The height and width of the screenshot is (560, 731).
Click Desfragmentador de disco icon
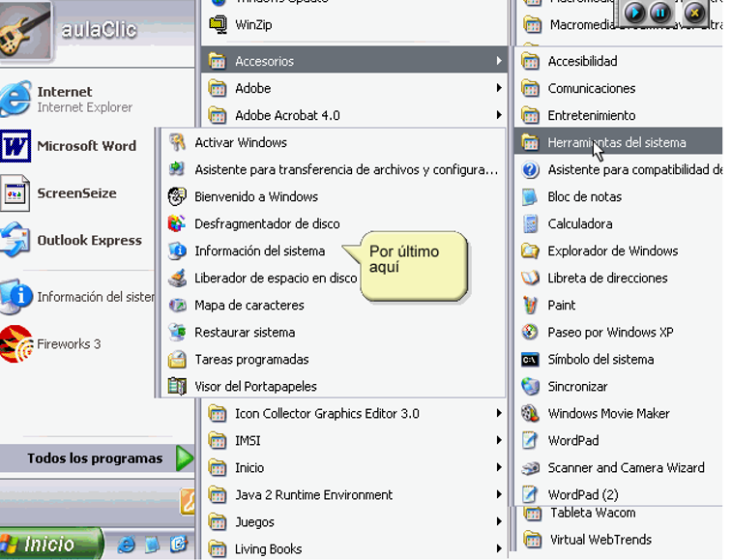click(177, 223)
